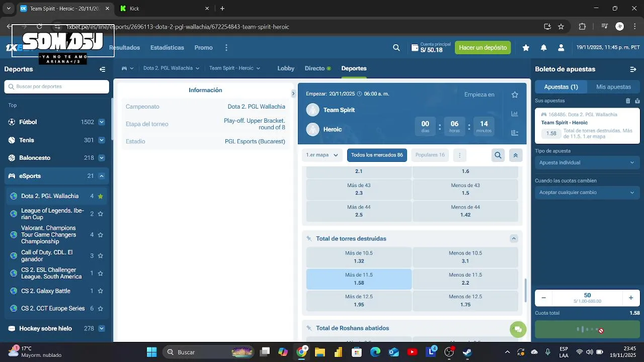The height and width of the screenshot is (362, 644).
Task: Open File Explorer from taskbar
Action: point(319,352)
